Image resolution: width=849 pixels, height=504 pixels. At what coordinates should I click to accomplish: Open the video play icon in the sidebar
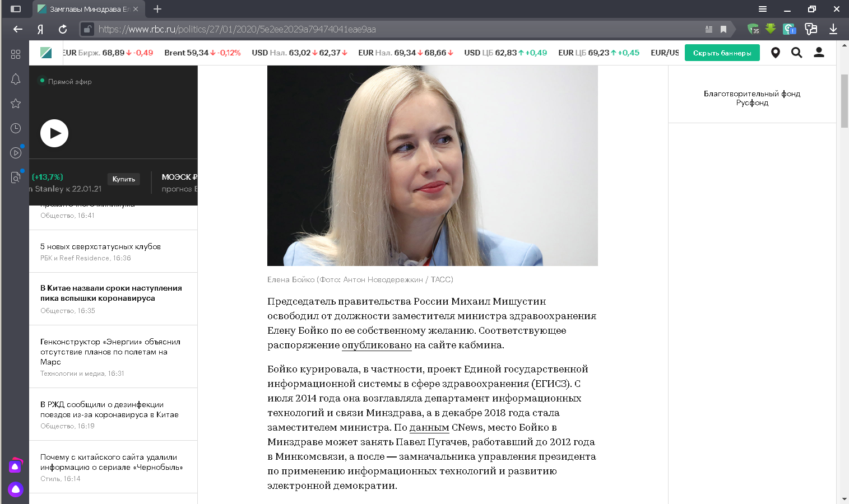point(16,152)
